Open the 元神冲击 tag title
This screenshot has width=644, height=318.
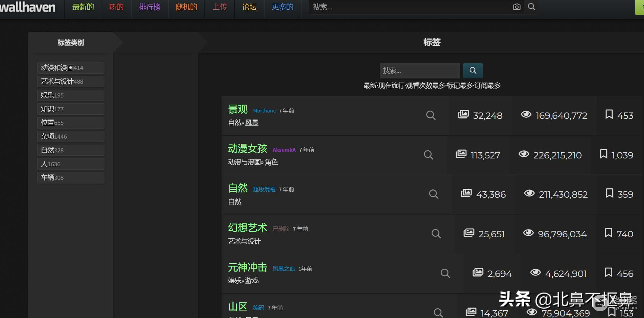[247, 267]
